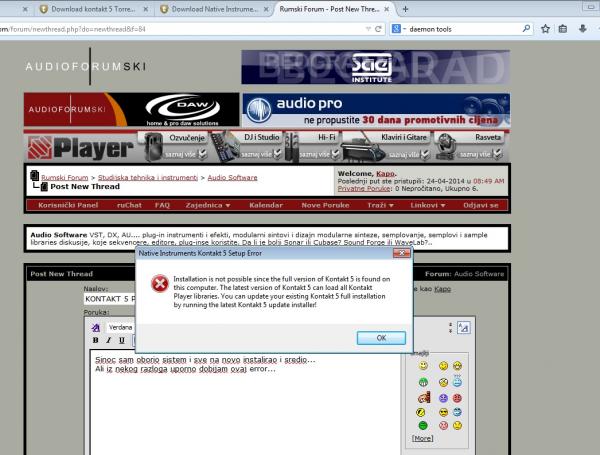The width and height of the screenshot is (600, 455).
Task: Open the DAW home & pro solutions banner
Action: tap(132, 110)
